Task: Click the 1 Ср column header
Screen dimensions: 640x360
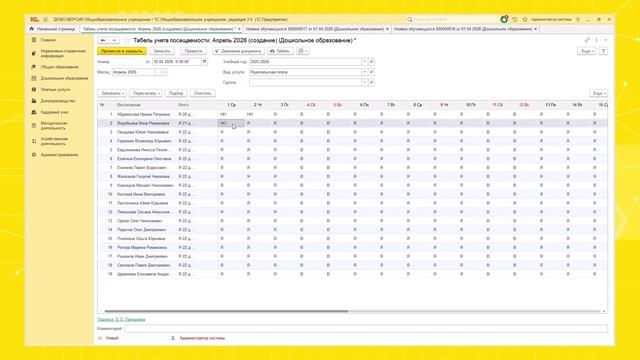Action: [231, 105]
